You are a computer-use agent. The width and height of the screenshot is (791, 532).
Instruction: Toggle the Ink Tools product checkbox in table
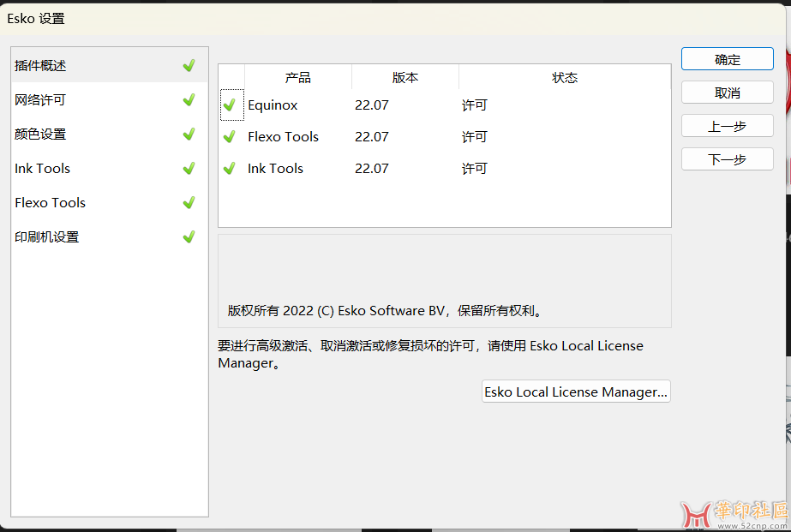pos(230,169)
